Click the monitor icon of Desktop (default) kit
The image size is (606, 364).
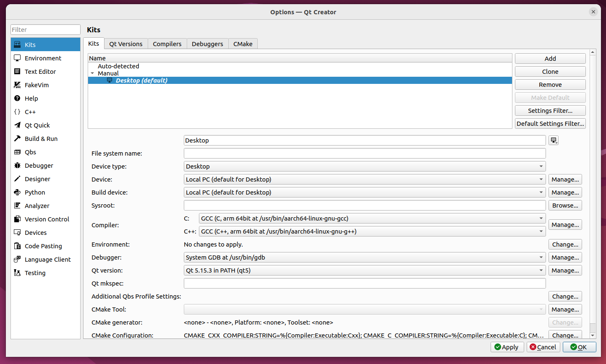coord(110,80)
